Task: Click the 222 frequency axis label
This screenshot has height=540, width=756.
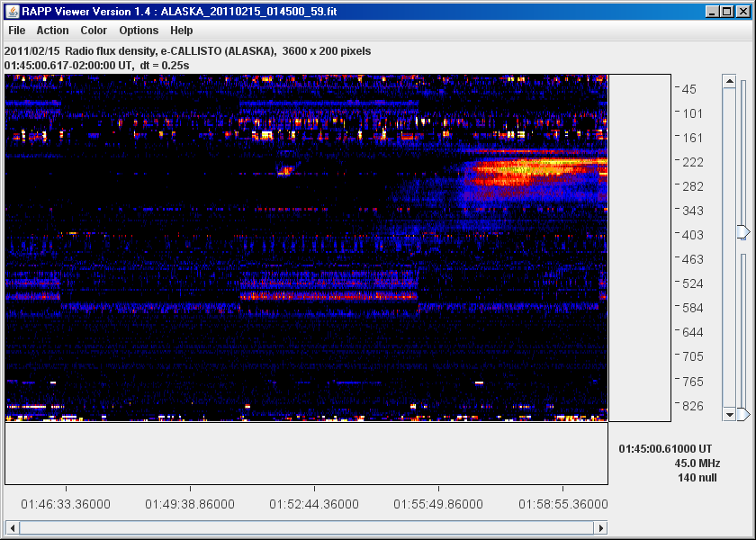Action: point(692,162)
